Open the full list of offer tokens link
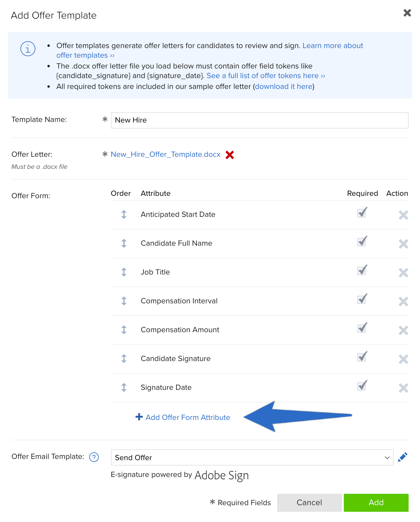 point(266,76)
